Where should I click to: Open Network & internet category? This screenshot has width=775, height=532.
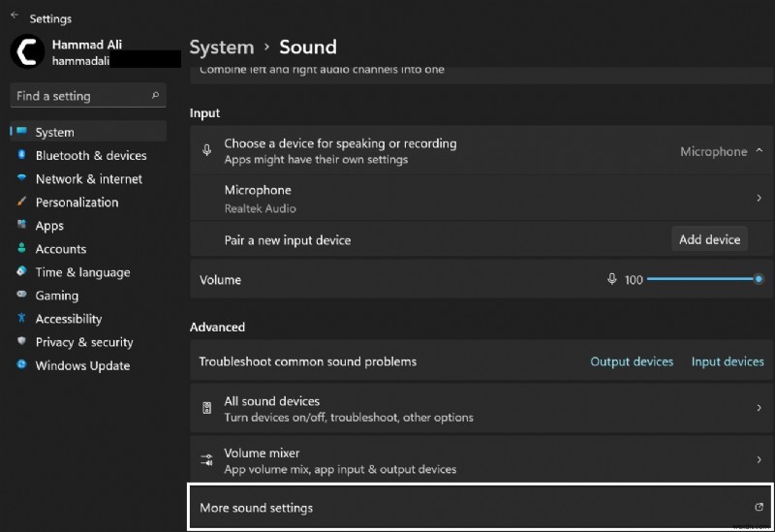point(88,178)
